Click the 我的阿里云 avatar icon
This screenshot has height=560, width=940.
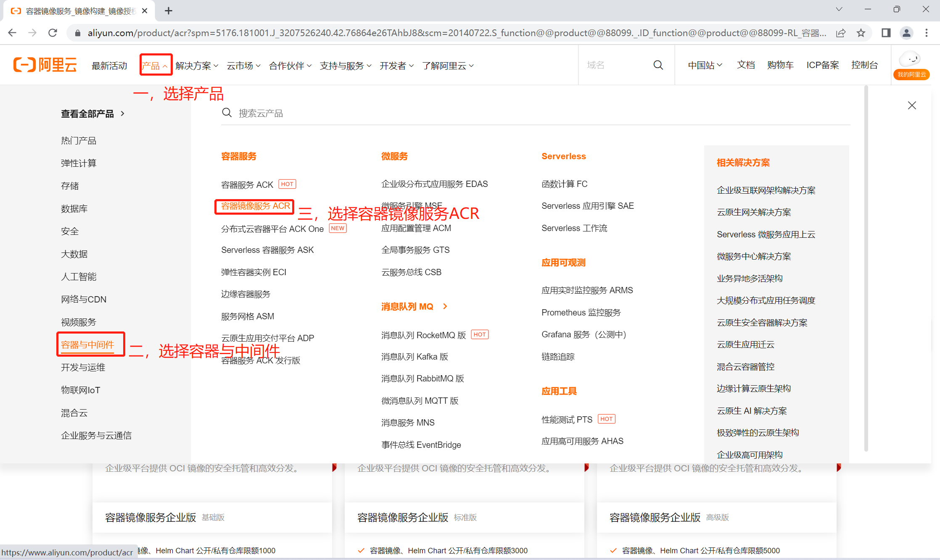coord(911,65)
